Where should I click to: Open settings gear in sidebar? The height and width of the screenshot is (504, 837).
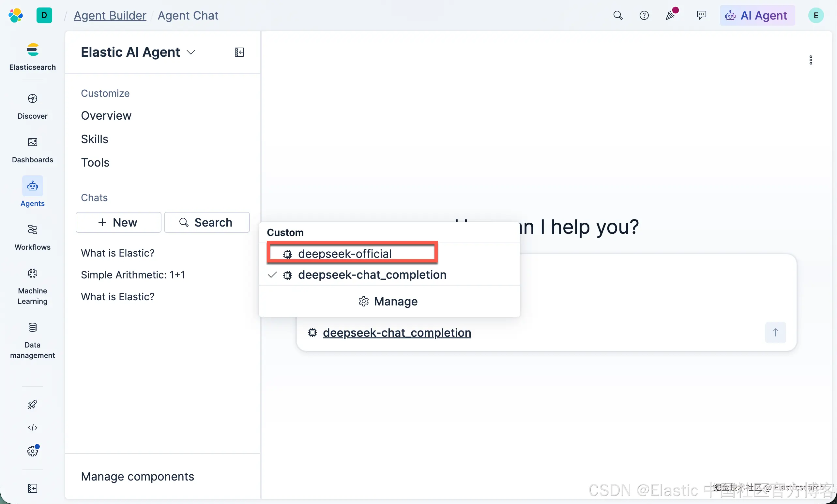click(33, 451)
